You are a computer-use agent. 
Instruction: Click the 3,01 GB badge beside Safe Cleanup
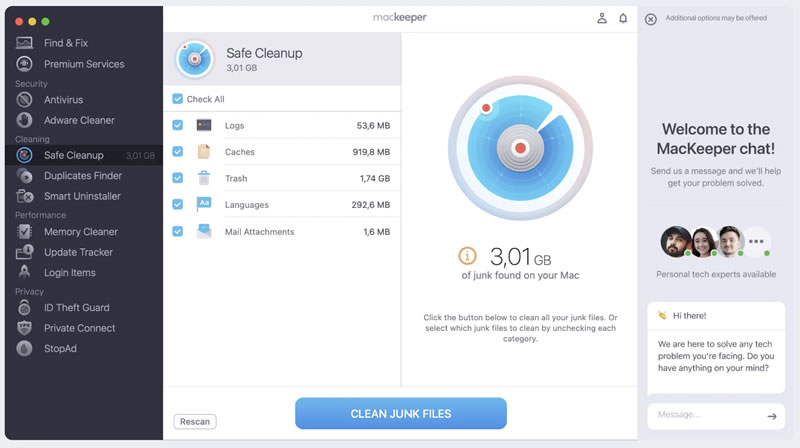[x=140, y=156]
